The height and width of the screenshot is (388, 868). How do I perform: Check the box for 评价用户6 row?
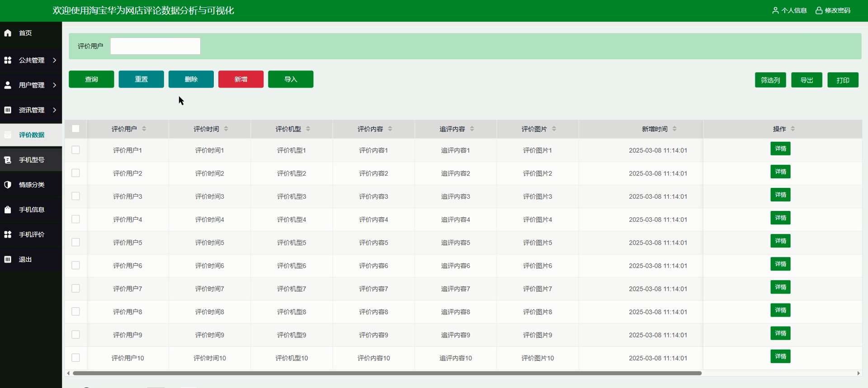pos(75,265)
